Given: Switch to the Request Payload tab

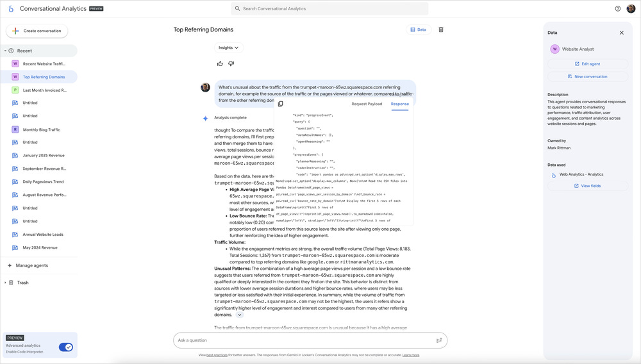Looking at the screenshot, I should tap(367, 104).
